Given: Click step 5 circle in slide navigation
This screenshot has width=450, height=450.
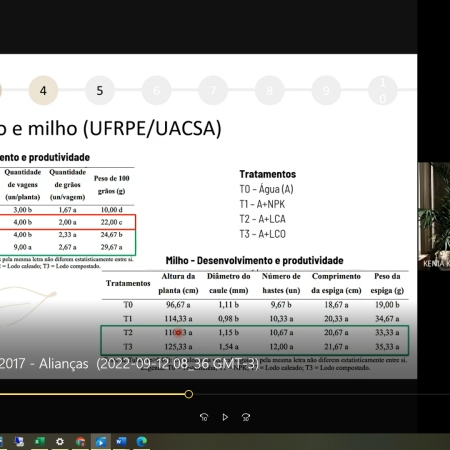Looking at the screenshot, I should pyautogui.click(x=100, y=90).
